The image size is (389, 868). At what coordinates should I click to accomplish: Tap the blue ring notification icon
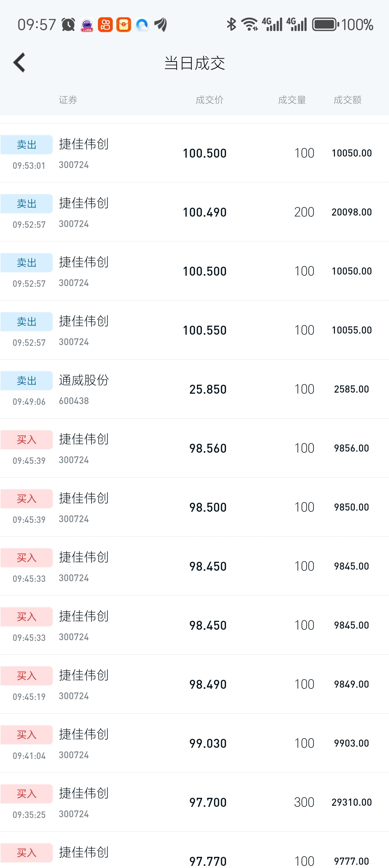142,24
